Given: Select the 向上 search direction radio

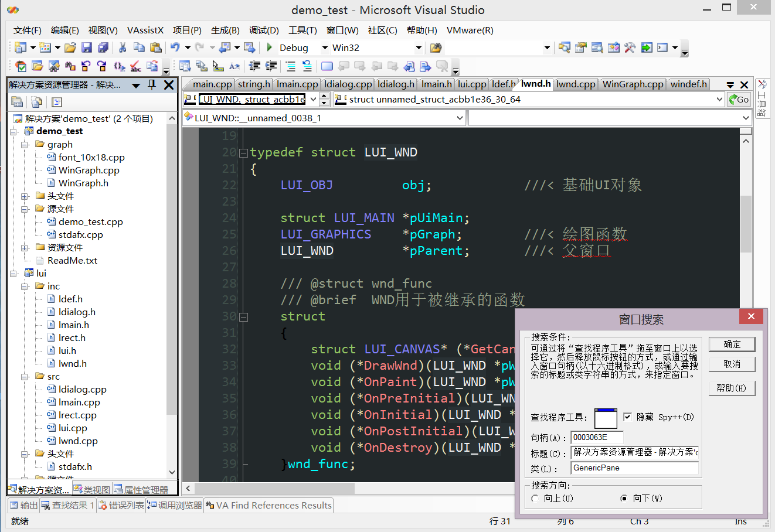Looking at the screenshot, I should (535, 498).
